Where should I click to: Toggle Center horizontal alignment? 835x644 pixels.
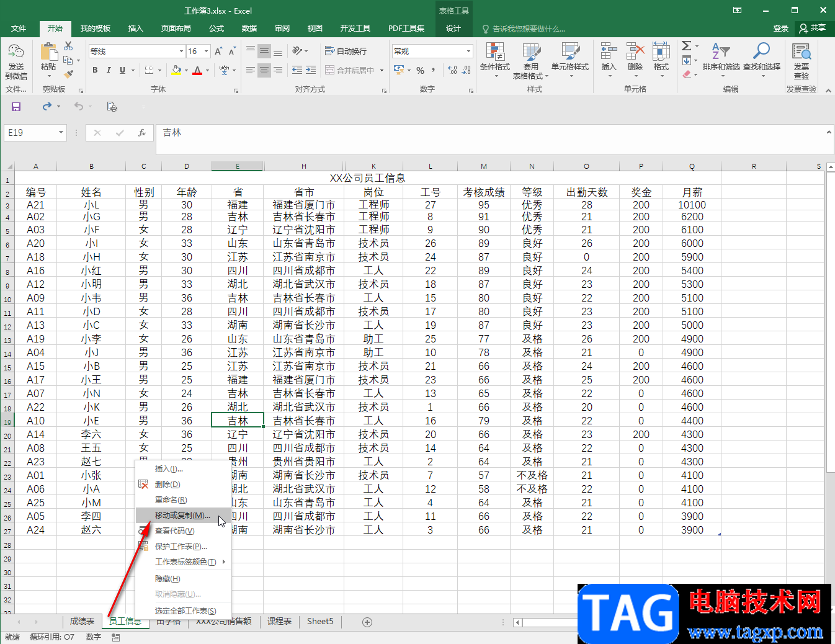[264, 70]
